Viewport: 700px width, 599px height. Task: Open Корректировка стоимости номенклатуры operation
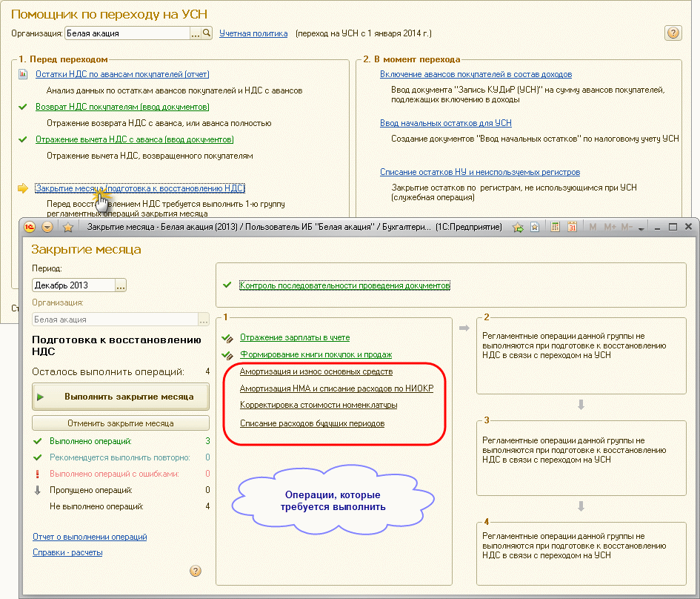pyautogui.click(x=319, y=405)
